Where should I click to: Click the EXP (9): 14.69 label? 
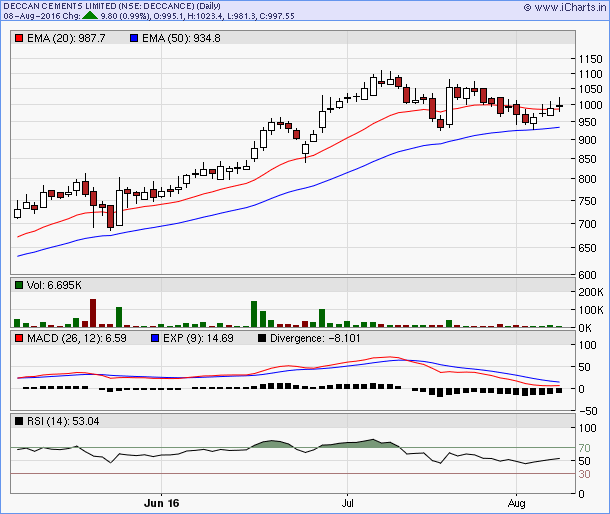click(x=198, y=338)
